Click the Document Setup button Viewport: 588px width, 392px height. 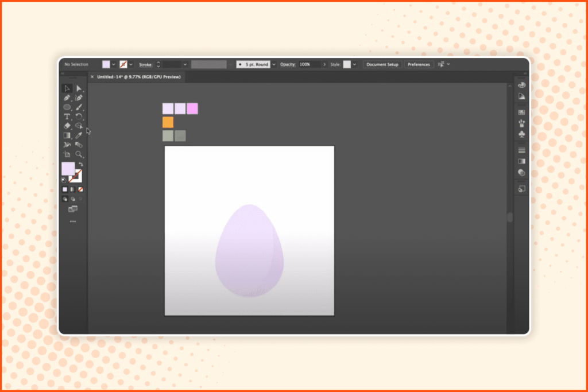coord(382,64)
